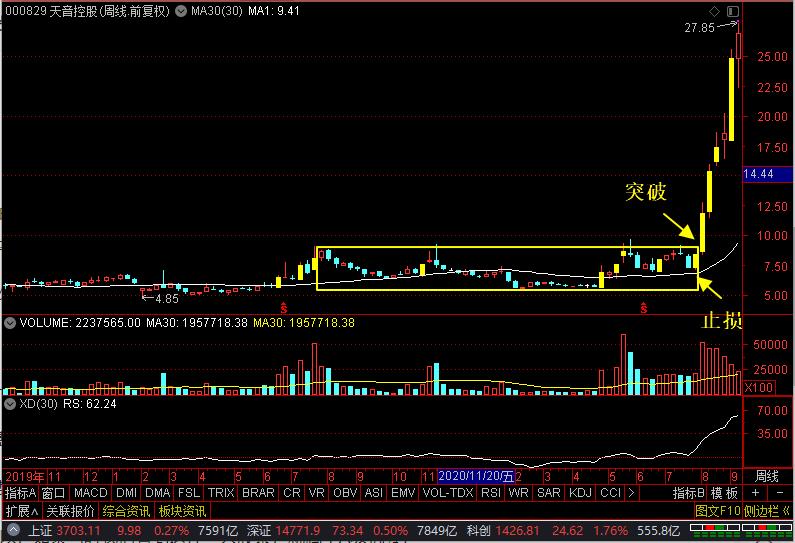Image resolution: width=795 pixels, height=543 pixels.
Task: Select the SAR indicator tab
Action: 549,492
